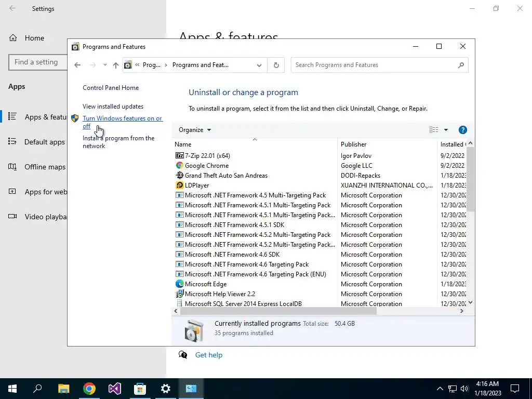The width and height of the screenshot is (532, 399).
Task: Go back using Settings back arrow
Action: click(12, 8)
